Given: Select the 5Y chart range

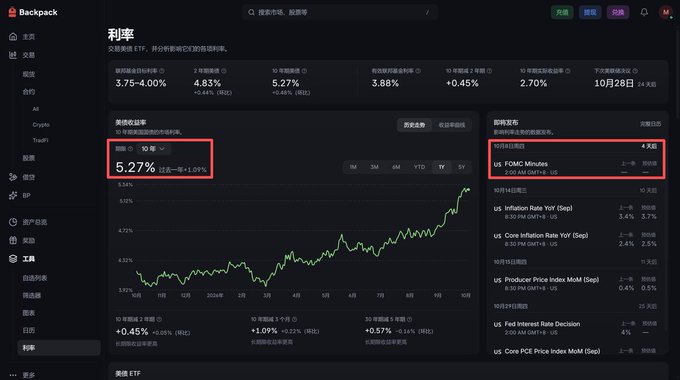Looking at the screenshot, I should [462, 167].
